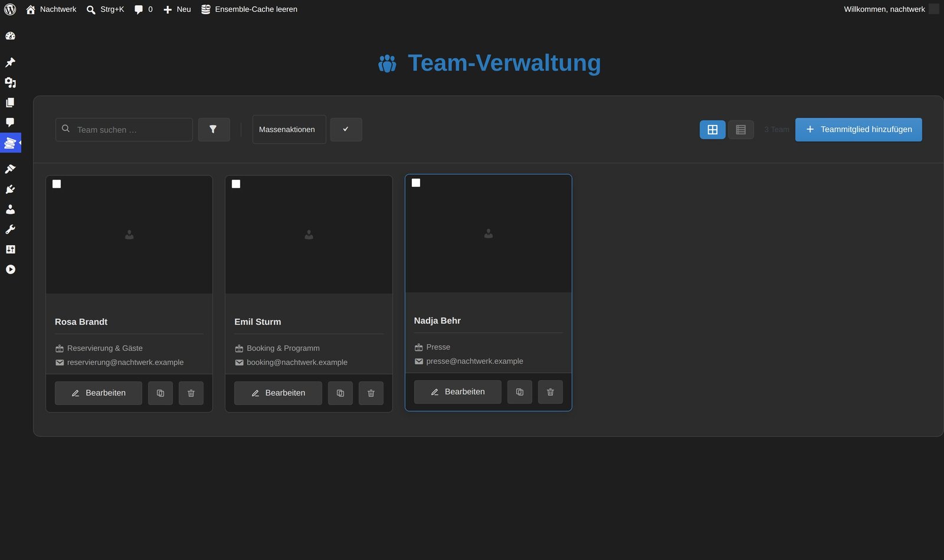Image resolution: width=944 pixels, height=560 pixels.
Task: Click the Booking & Programm text
Action: pyautogui.click(x=283, y=348)
